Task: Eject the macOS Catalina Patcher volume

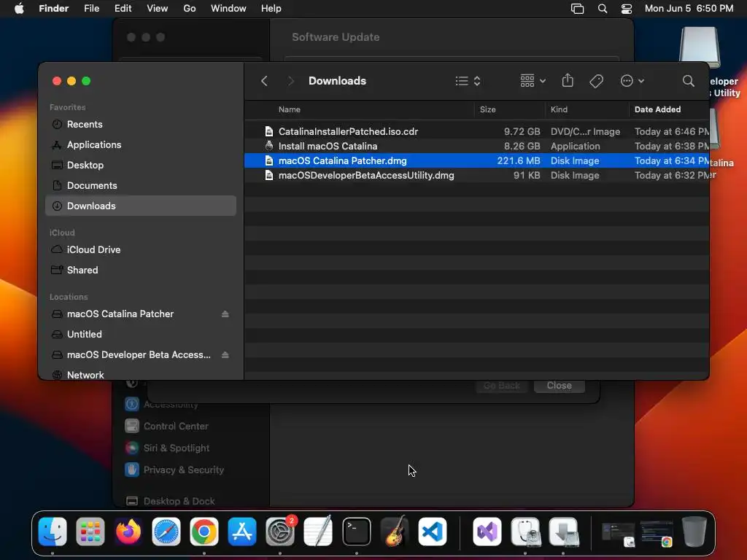Action: click(x=225, y=314)
